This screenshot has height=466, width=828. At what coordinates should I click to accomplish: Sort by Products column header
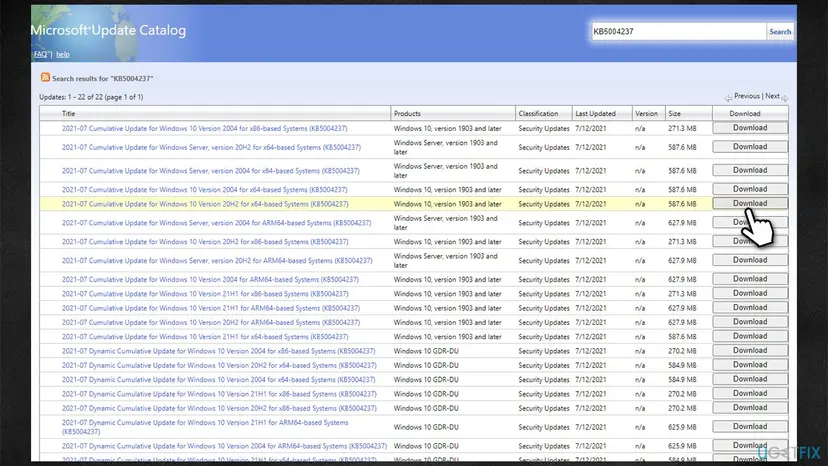[407, 114]
